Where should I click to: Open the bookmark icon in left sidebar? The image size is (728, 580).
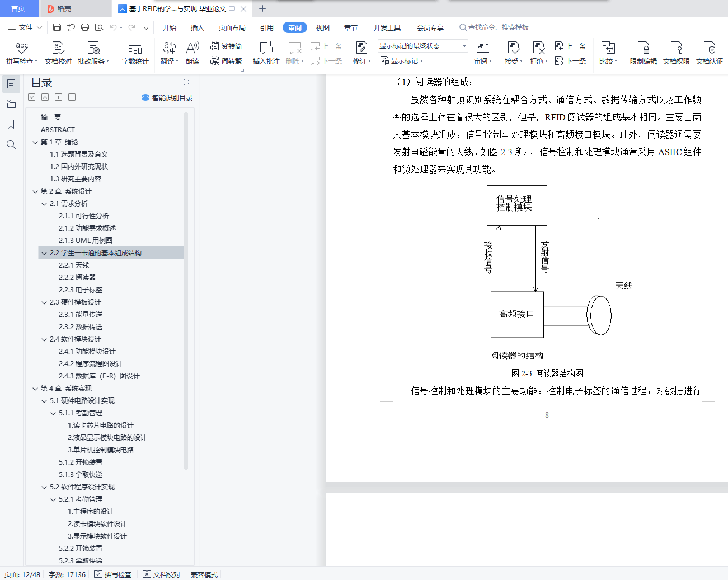click(x=11, y=124)
